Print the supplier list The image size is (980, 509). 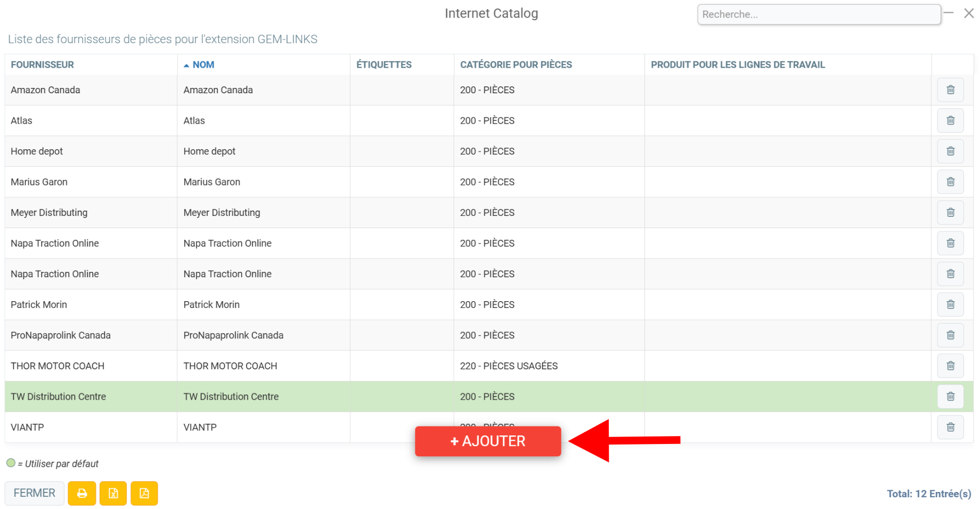(x=82, y=493)
